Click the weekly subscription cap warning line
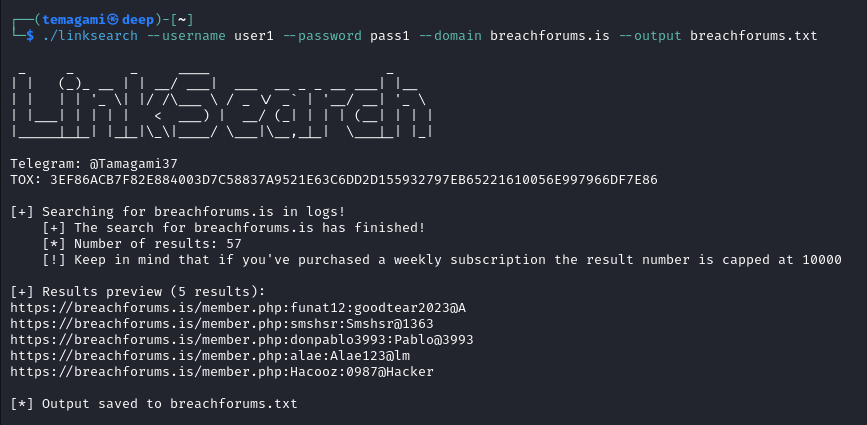Viewport: 867px width, 425px height. coord(442,260)
